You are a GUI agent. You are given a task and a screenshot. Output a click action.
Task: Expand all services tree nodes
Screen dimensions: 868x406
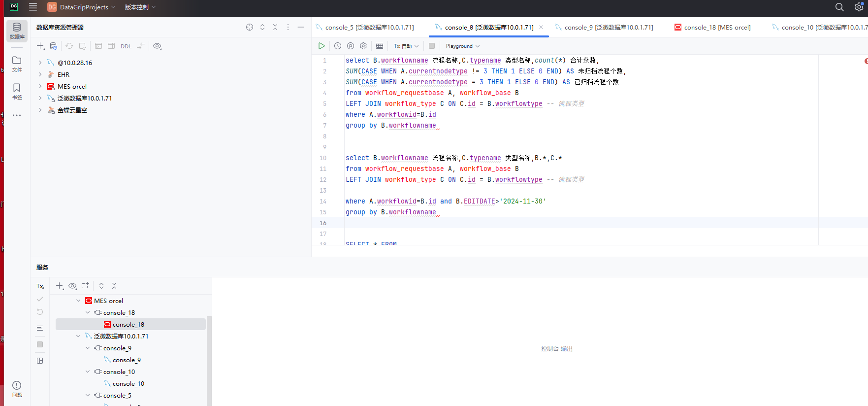tap(101, 286)
